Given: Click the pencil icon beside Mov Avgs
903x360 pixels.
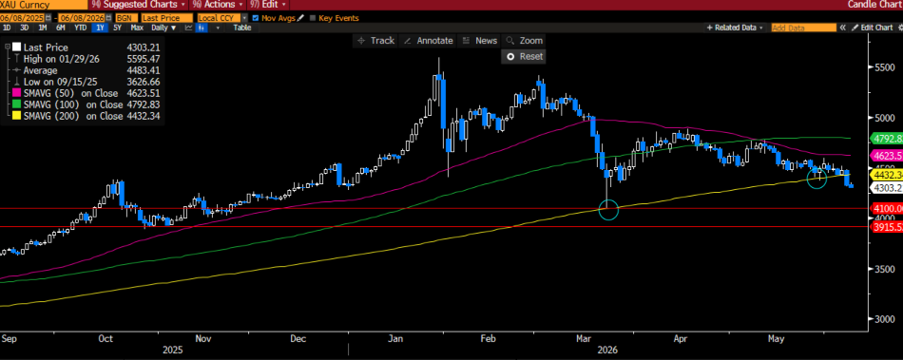Looking at the screenshot, I should pyautogui.click(x=301, y=18).
